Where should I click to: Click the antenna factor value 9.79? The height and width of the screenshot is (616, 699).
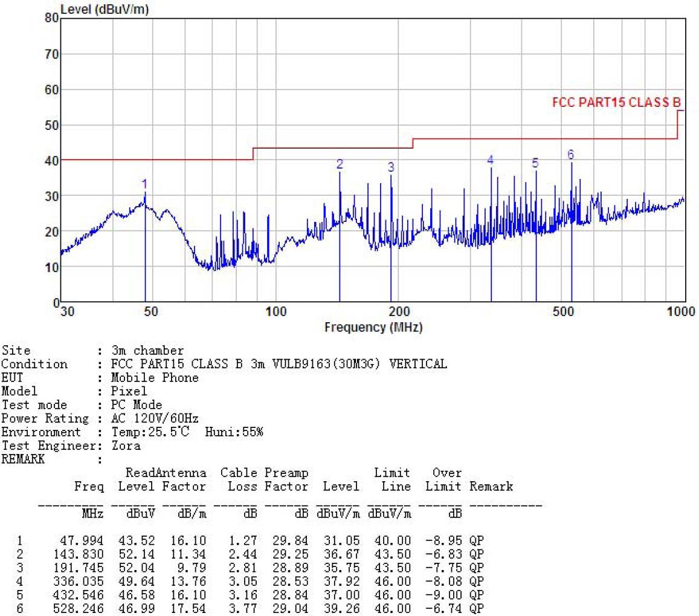pyautogui.click(x=192, y=568)
